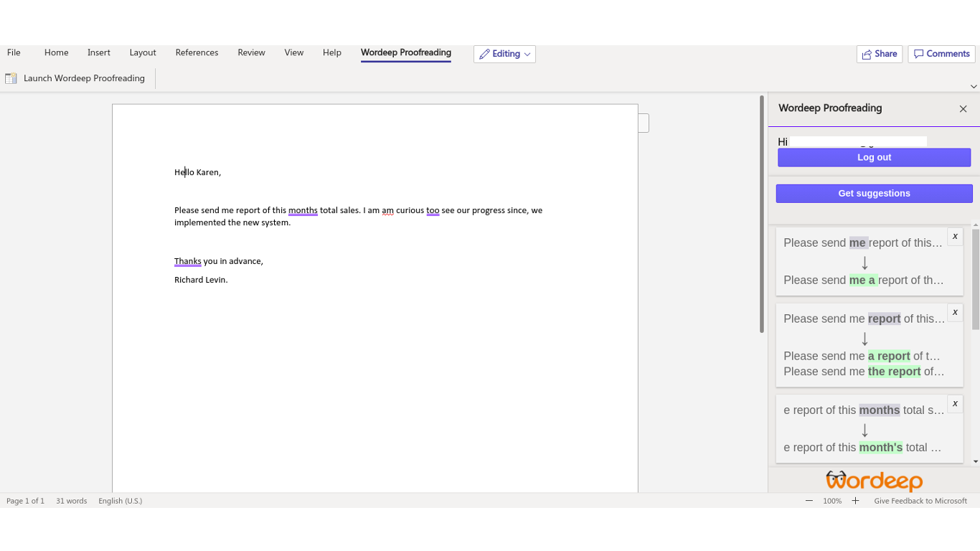Click the 'Richard Levin.' signature line
The width and height of the screenshot is (980, 551).
(x=201, y=280)
